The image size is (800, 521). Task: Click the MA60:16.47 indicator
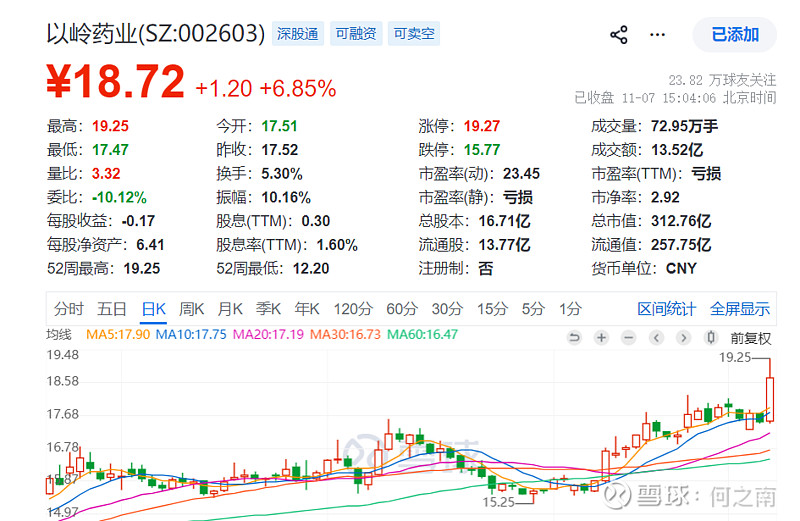pos(422,335)
